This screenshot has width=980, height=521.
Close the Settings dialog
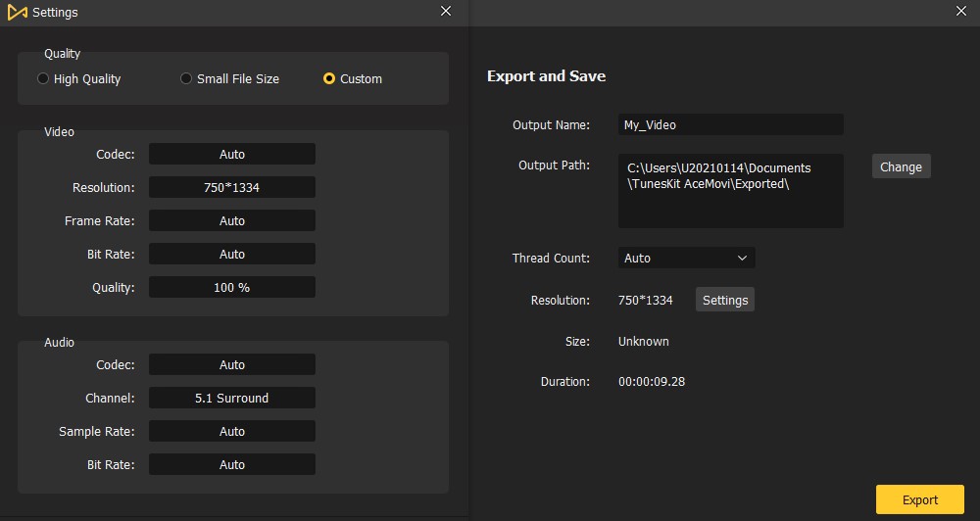click(446, 11)
